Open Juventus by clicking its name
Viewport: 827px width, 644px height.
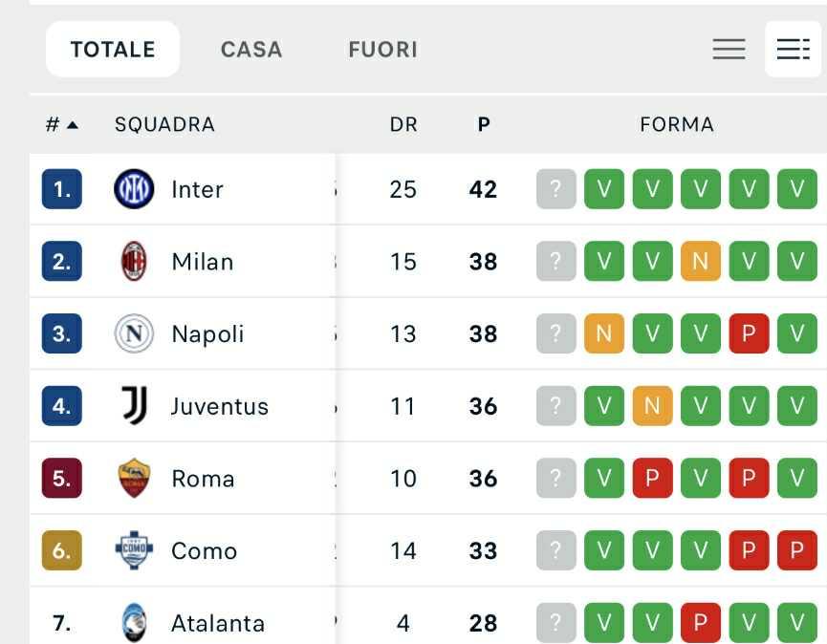pyautogui.click(x=221, y=406)
